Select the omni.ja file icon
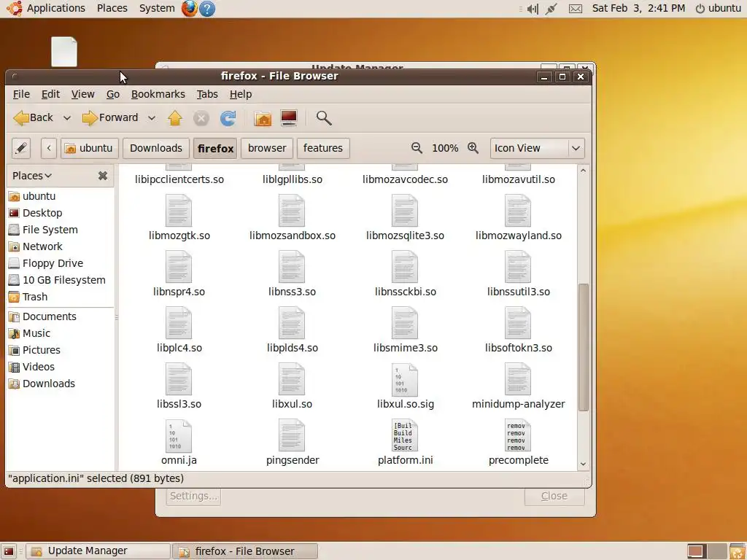 coord(179,436)
